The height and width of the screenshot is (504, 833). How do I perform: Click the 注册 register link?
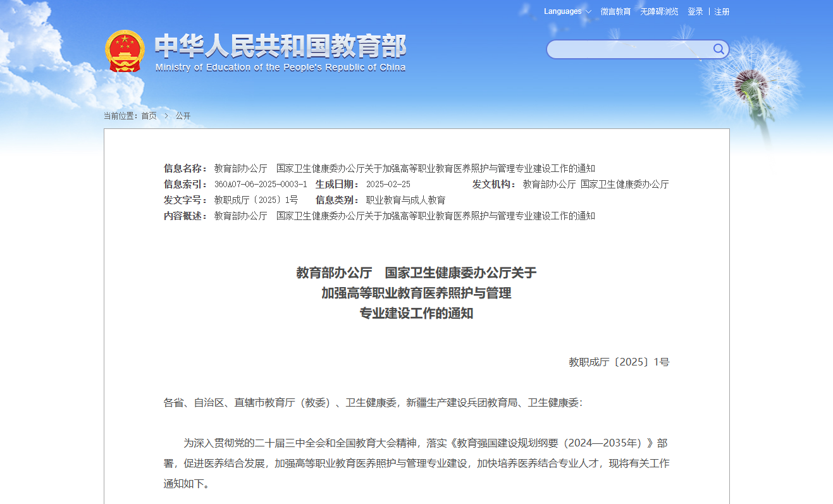click(x=722, y=11)
